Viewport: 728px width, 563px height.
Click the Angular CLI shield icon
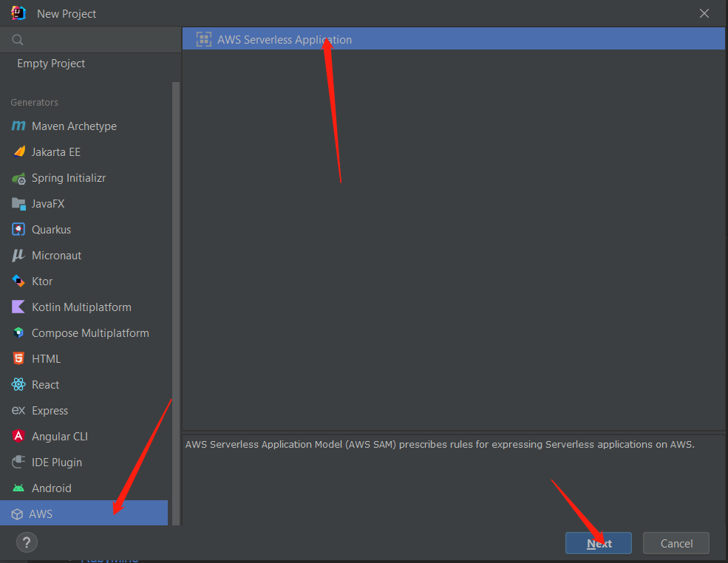click(18, 437)
